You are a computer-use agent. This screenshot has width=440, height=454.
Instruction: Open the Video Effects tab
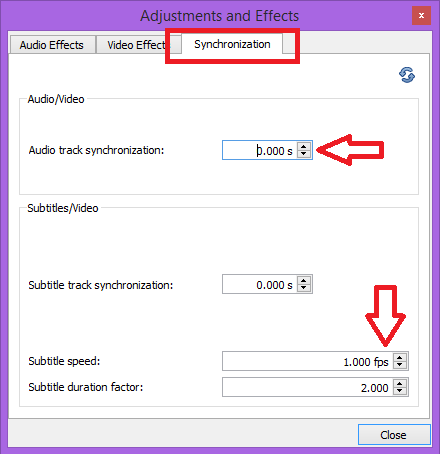coord(137,45)
